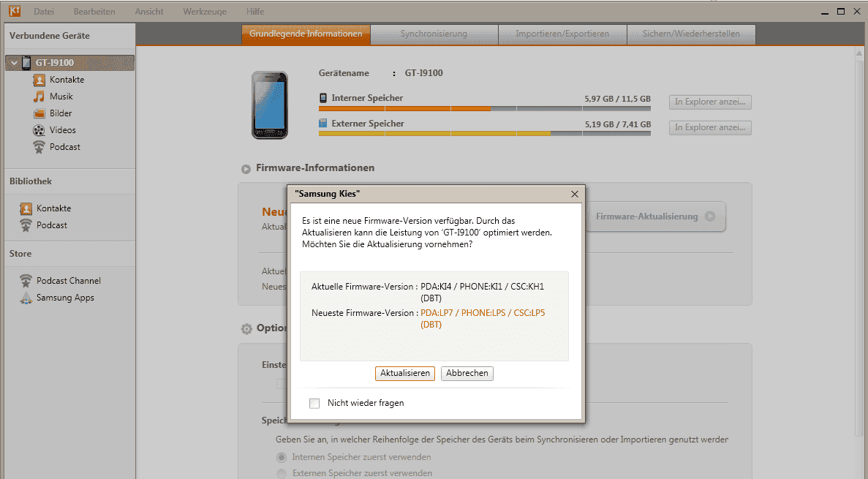Click the Bibliothek Kontakte icon
The width and height of the screenshot is (868, 479).
[x=26, y=208]
